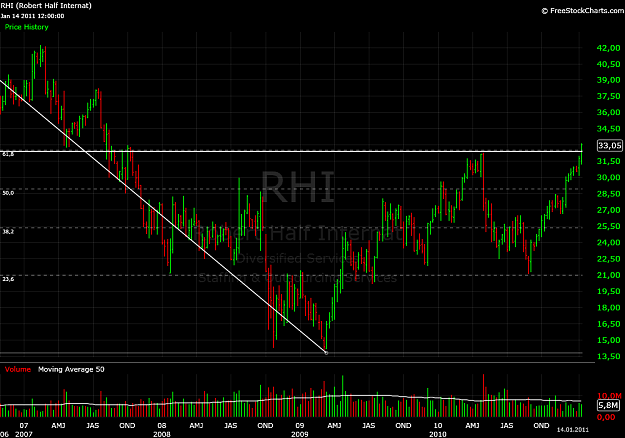Click the 61,8 Fibonacci level label
This screenshot has height=438, width=625.
click(x=8, y=154)
